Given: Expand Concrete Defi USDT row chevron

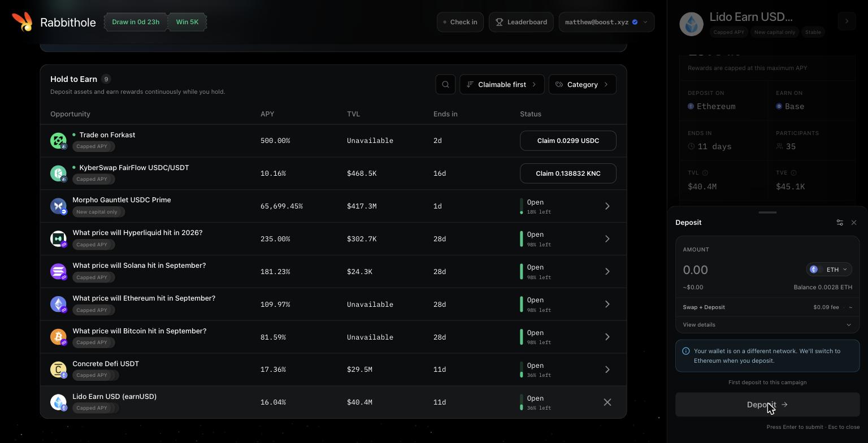Looking at the screenshot, I should coord(607,370).
